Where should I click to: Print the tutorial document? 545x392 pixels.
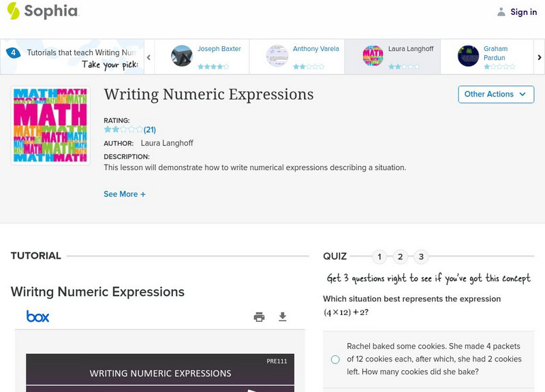[x=259, y=316]
